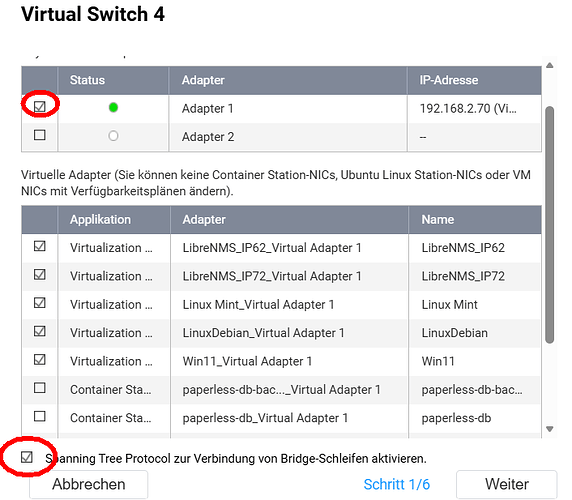
Task: Click green status indicator of Adapter 1
Action: pyautogui.click(x=113, y=107)
